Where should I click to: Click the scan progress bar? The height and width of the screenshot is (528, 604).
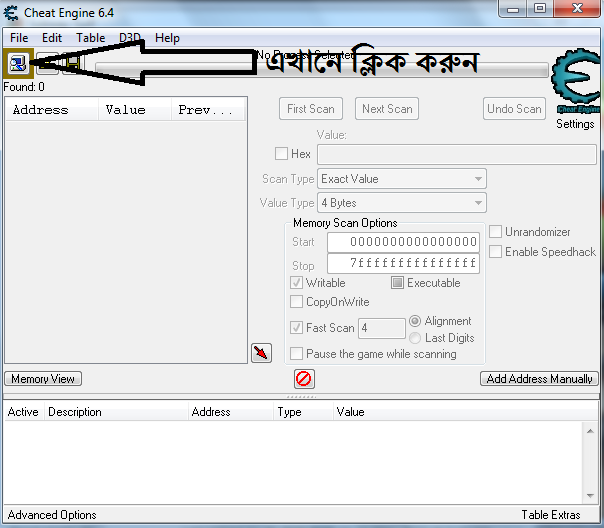point(322,70)
